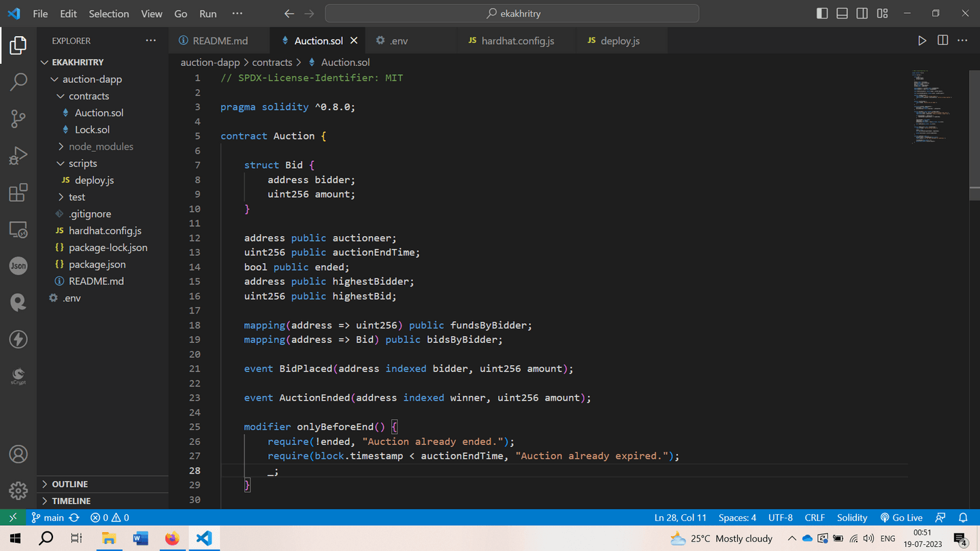Run the file with the play icon

click(x=922, y=41)
